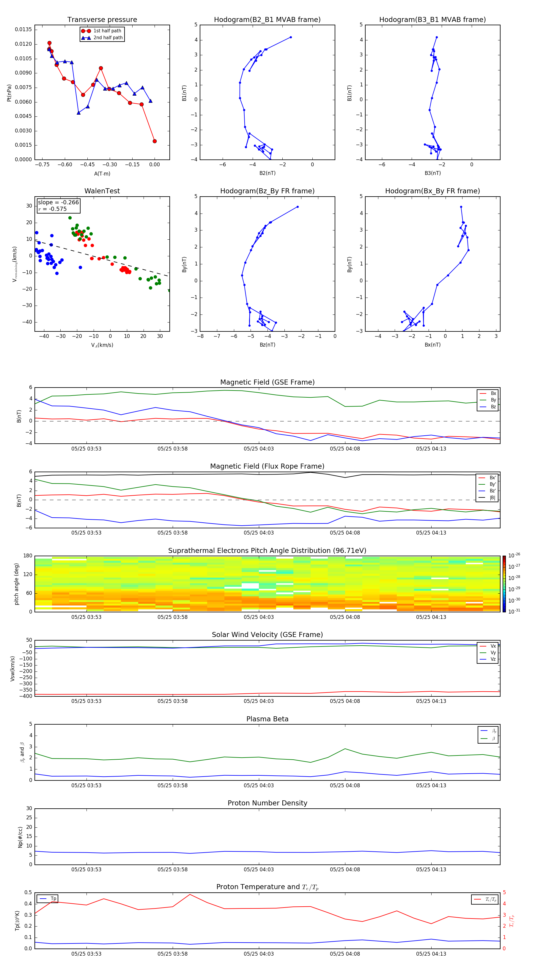Click the 'Bx(nT)' x-axis label
The image size is (535, 980).
point(432,345)
